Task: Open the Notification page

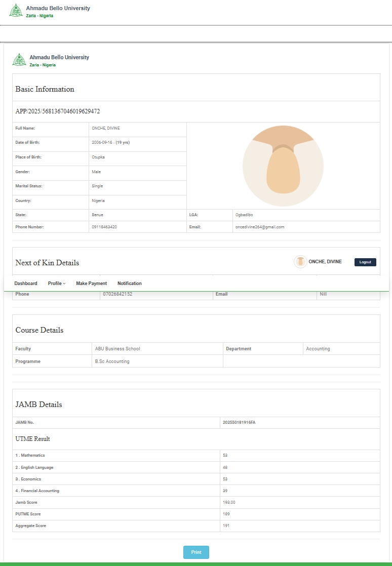Action: pyautogui.click(x=130, y=284)
